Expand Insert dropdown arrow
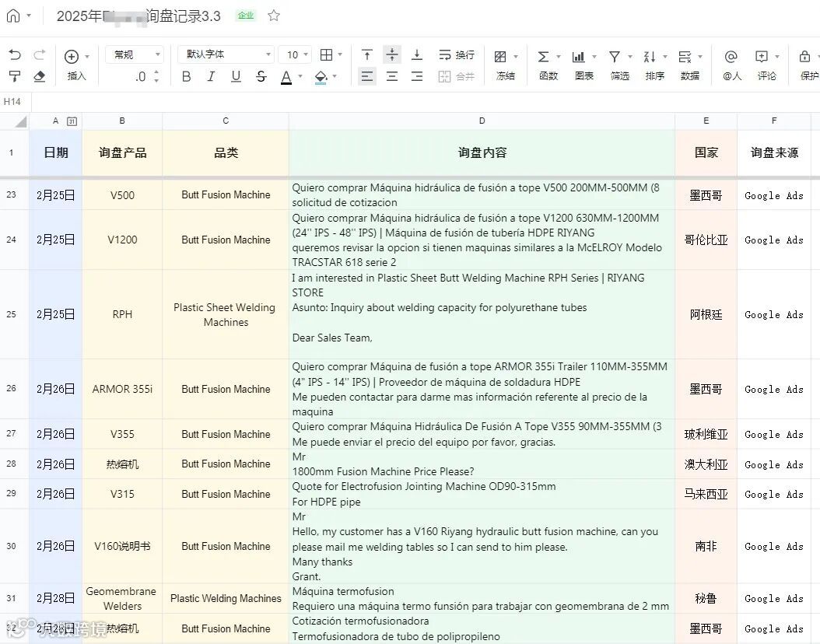820x644 pixels. click(x=87, y=56)
